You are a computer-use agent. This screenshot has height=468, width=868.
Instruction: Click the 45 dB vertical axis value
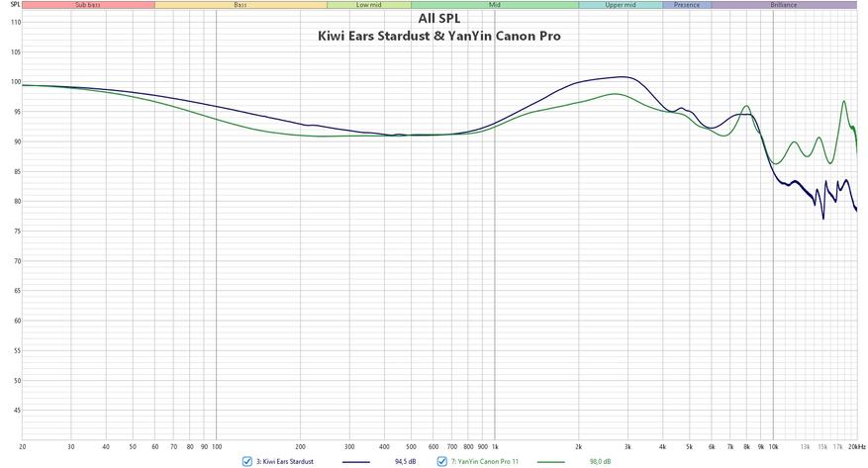[x=17, y=411]
